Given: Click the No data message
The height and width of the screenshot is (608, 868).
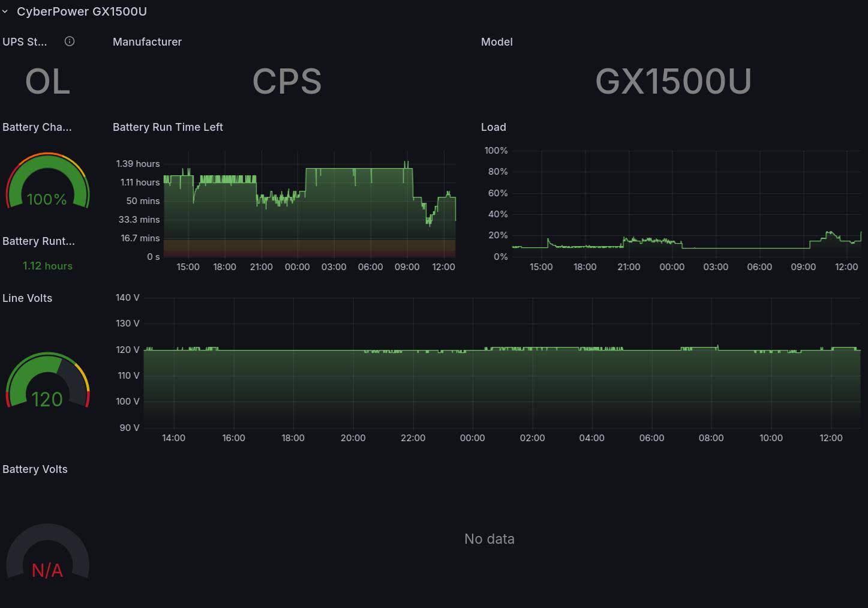Looking at the screenshot, I should (x=489, y=539).
